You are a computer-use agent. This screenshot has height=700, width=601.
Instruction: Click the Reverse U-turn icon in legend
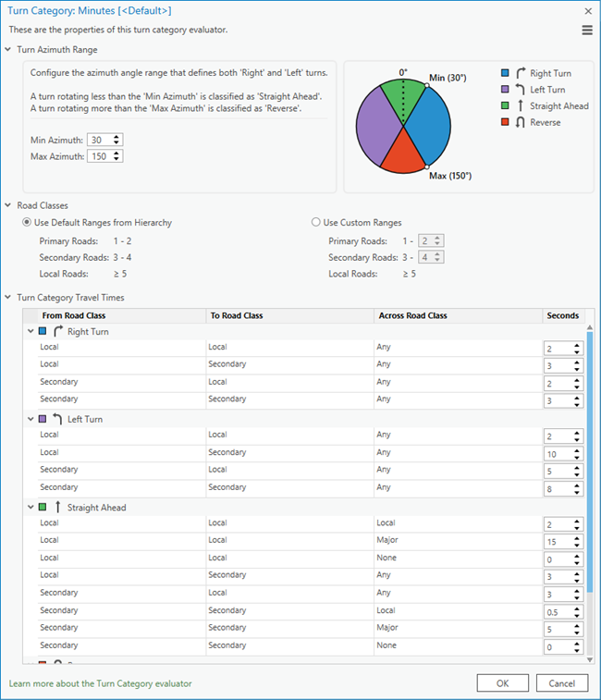click(520, 123)
